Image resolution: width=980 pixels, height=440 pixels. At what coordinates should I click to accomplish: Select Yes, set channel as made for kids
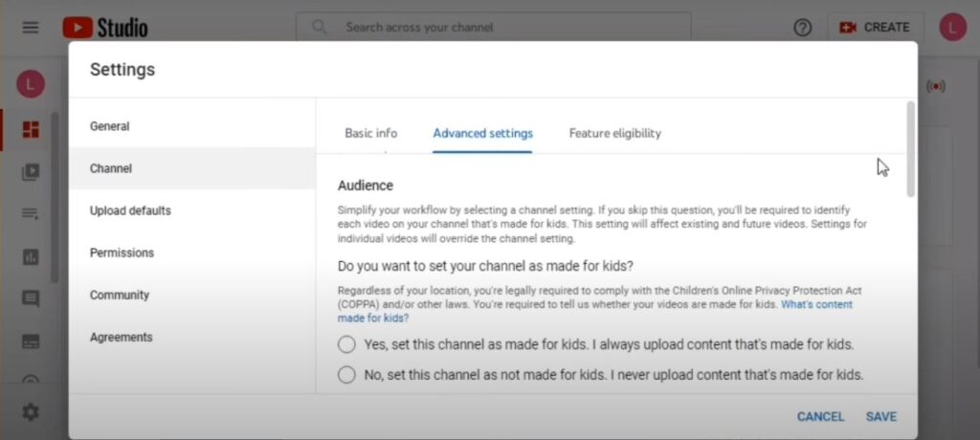pyautogui.click(x=346, y=344)
